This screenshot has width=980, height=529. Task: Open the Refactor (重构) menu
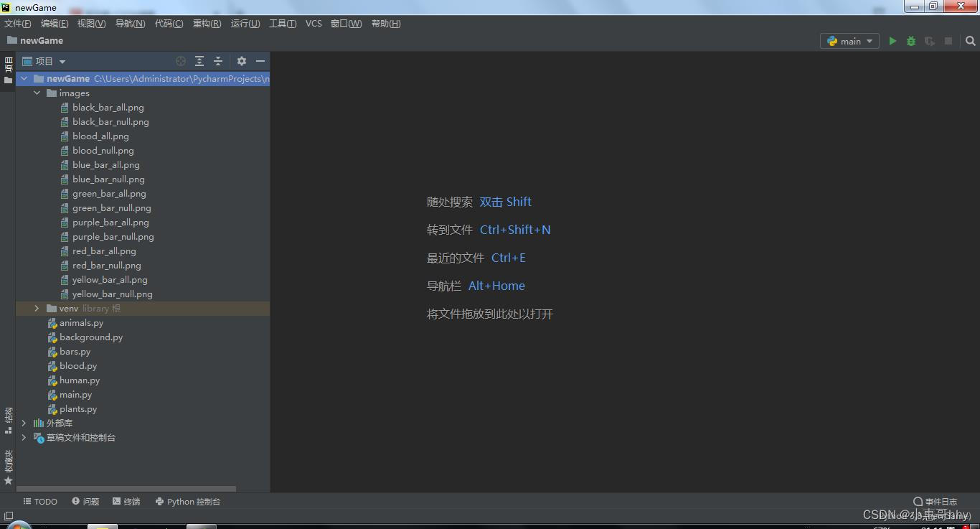tap(207, 24)
